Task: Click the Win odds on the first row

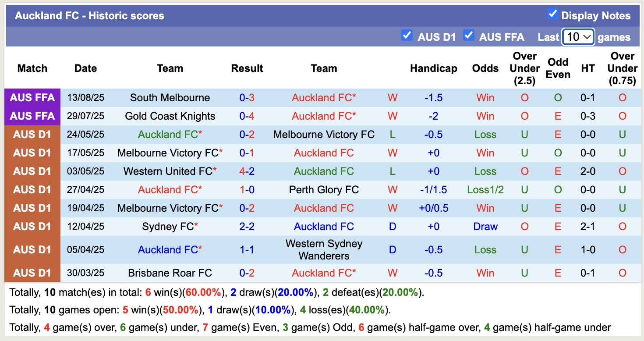Action: [x=485, y=97]
